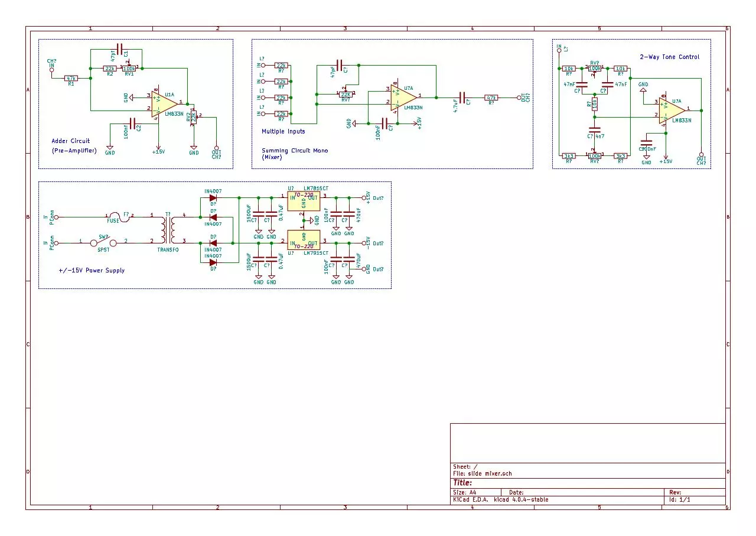Image resolution: width=756 pixels, height=536 pixels.
Task: Select the LM7915CT regulator
Action: [x=304, y=239]
